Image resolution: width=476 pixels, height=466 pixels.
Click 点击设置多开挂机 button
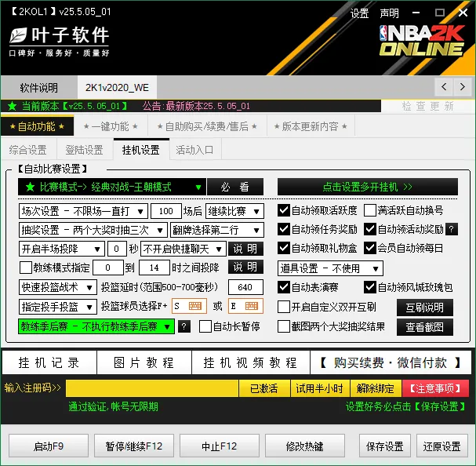click(x=368, y=187)
